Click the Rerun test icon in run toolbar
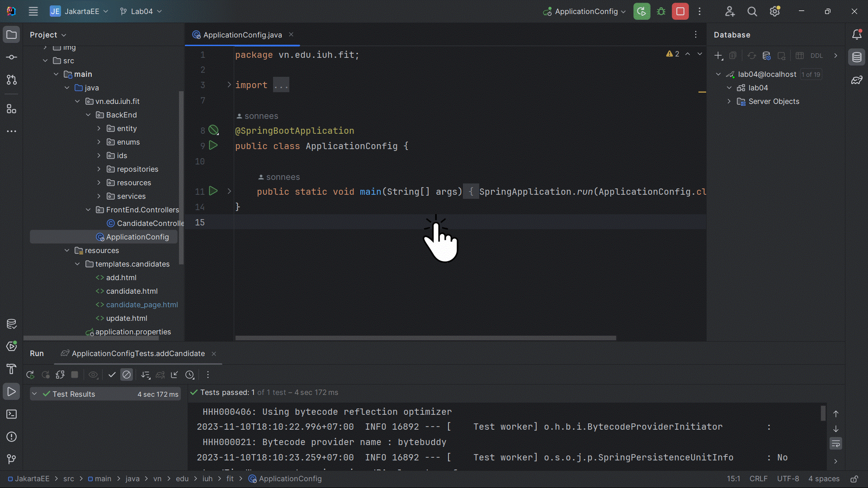Image resolution: width=868 pixels, height=488 pixels. coord(30,375)
